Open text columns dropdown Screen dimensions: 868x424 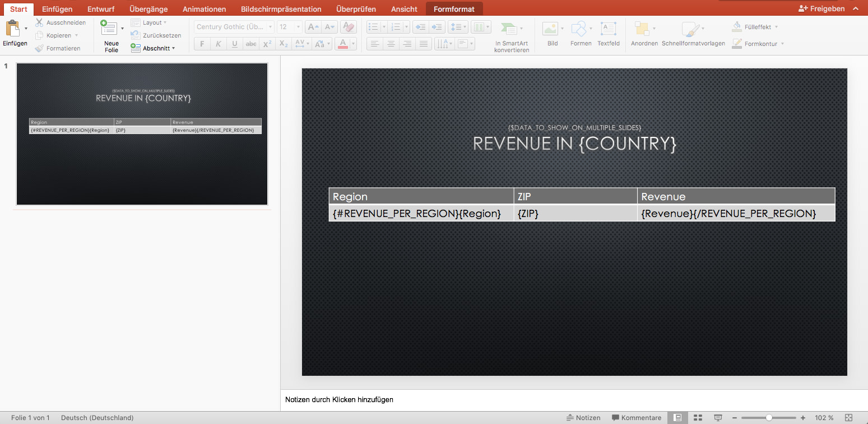[x=481, y=27]
